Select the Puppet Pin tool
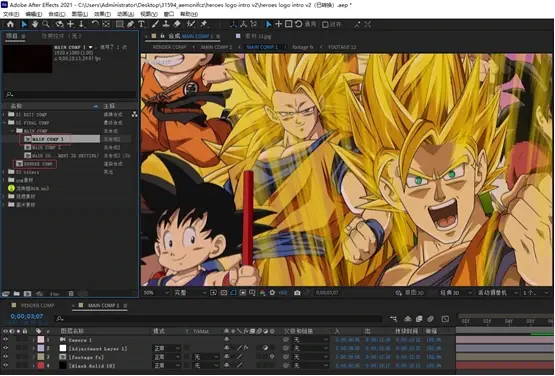The width and height of the screenshot is (555, 376). point(204,24)
